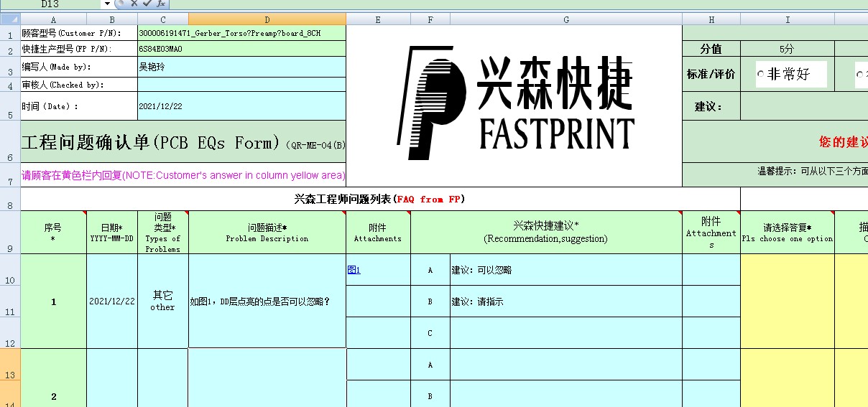Open the 图1 attachment hyperlink
Viewport: 868px width, 407px height.
click(x=354, y=270)
